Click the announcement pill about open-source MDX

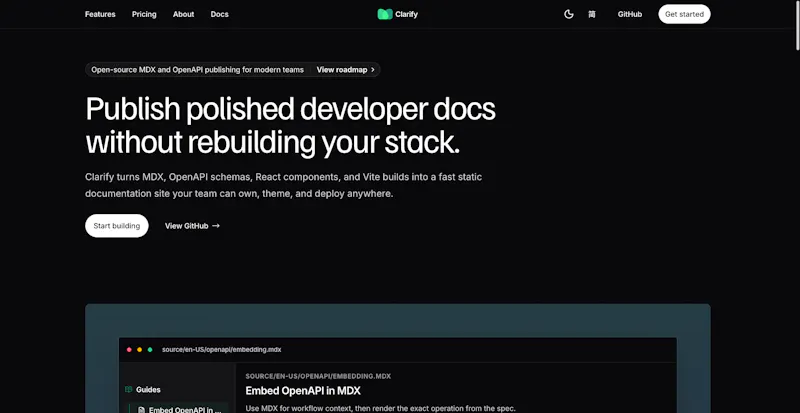coord(233,70)
